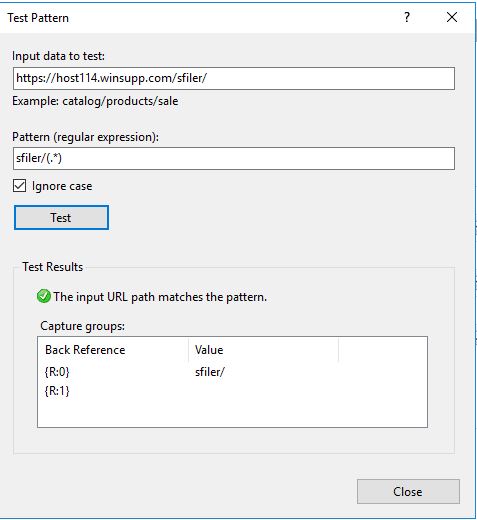Click the Close button
This screenshot has height=520, width=477.
tap(408, 491)
